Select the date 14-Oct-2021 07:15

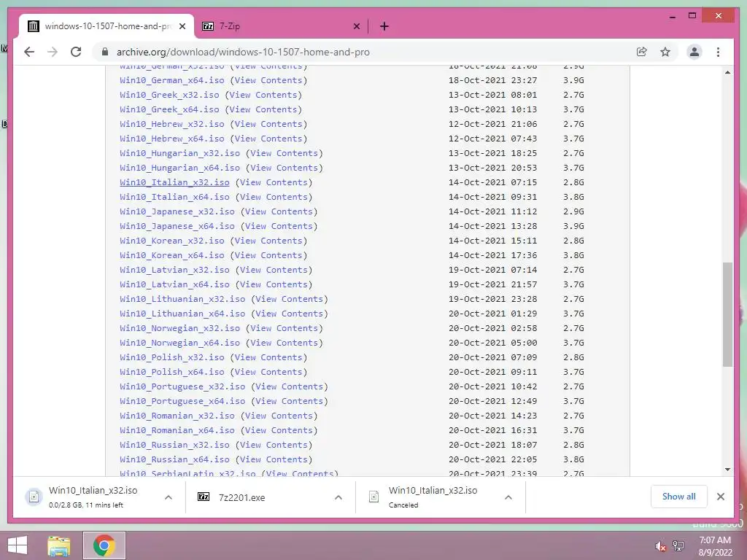492,182
